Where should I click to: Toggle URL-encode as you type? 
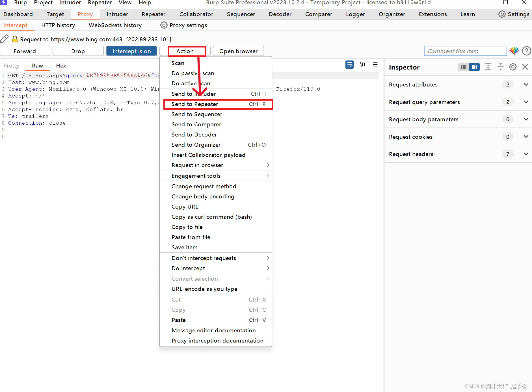coord(216,289)
